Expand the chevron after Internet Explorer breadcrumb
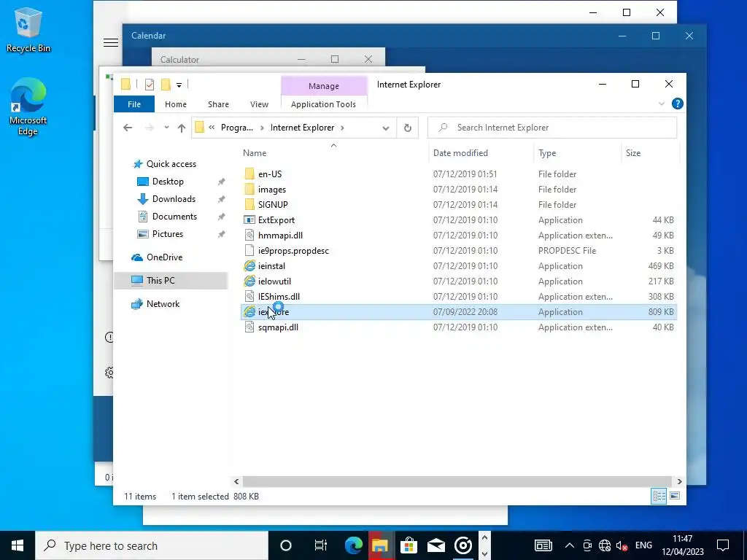Image resolution: width=747 pixels, height=560 pixels. pyautogui.click(x=342, y=128)
